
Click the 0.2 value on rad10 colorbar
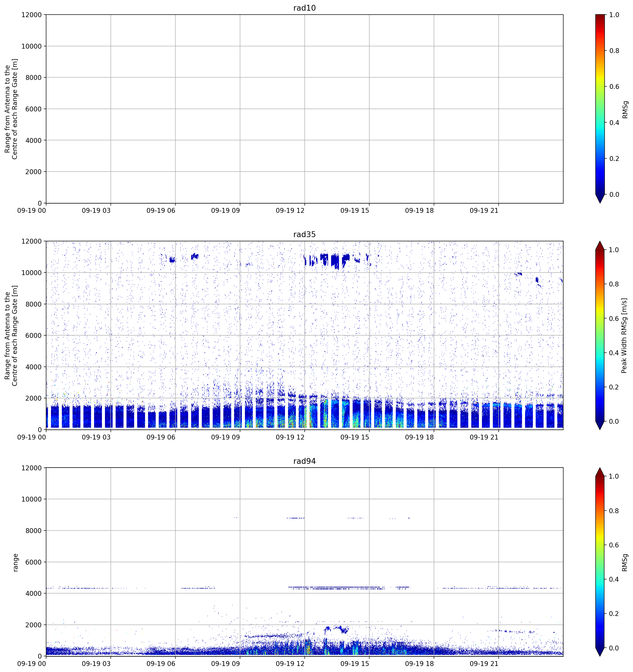tap(614, 159)
